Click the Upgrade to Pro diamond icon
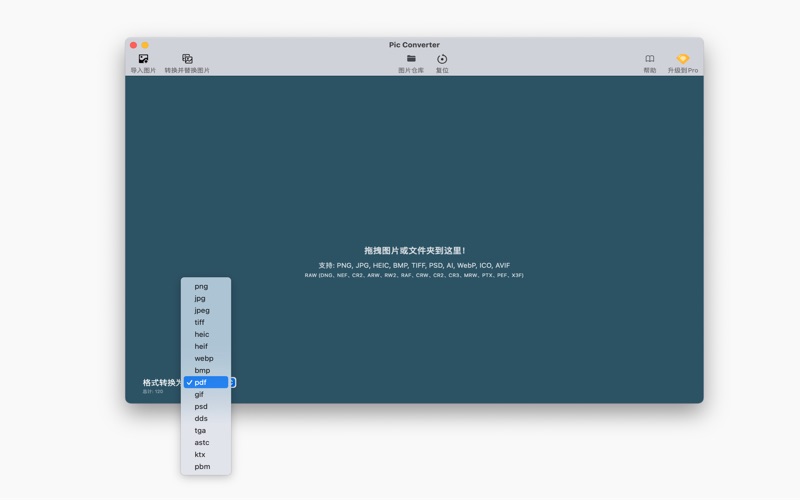Viewport: 800px width, 500px height. [683, 59]
